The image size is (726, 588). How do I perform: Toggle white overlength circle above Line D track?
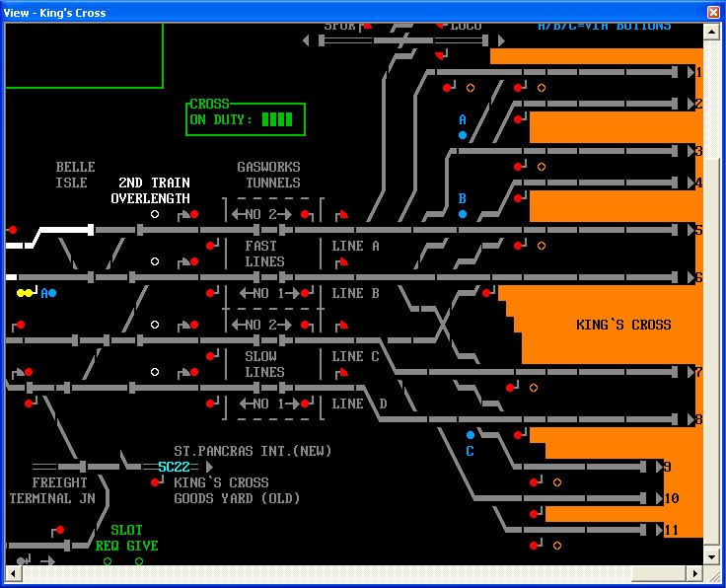pos(155,372)
